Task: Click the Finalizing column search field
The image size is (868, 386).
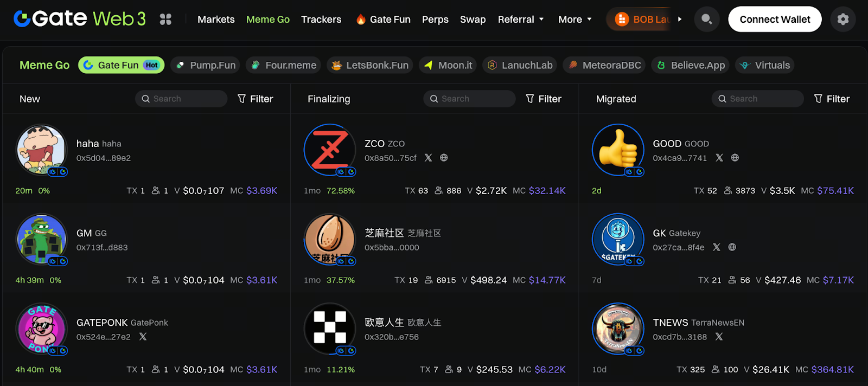Action: point(469,99)
